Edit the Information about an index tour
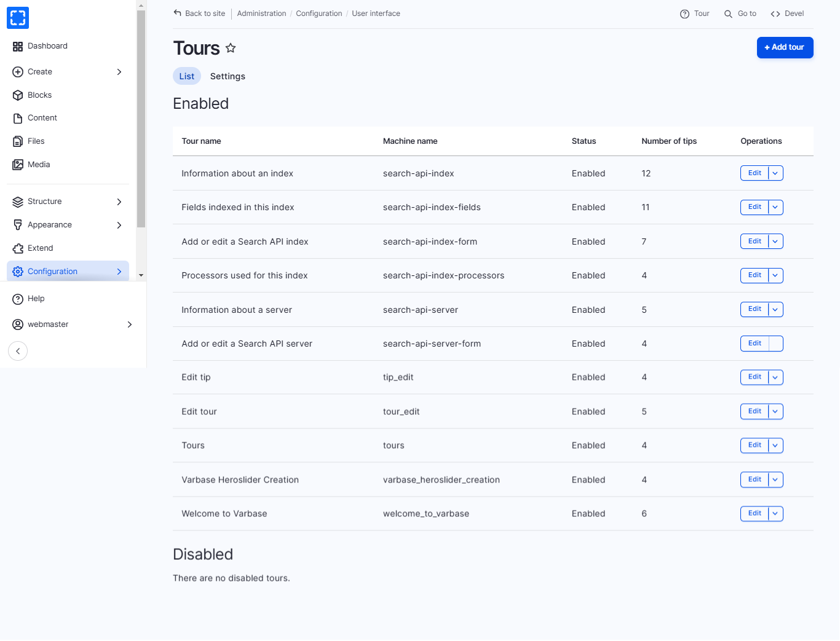840x641 pixels. tap(755, 173)
